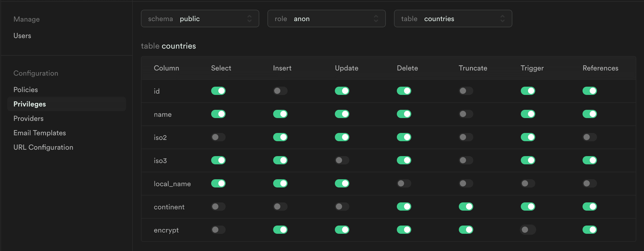
Task: Enable Truncate for the name column
Action: coord(466,114)
